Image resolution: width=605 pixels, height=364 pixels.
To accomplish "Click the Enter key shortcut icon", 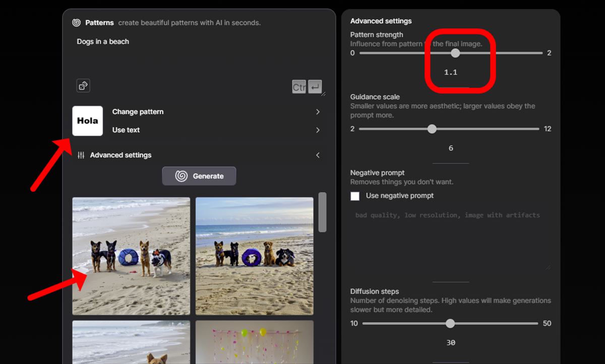I will [315, 87].
